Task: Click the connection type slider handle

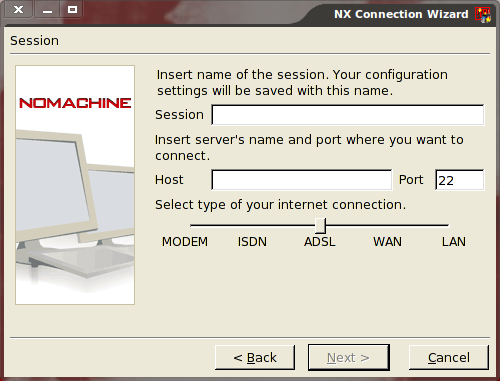Action: tap(320, 226)
